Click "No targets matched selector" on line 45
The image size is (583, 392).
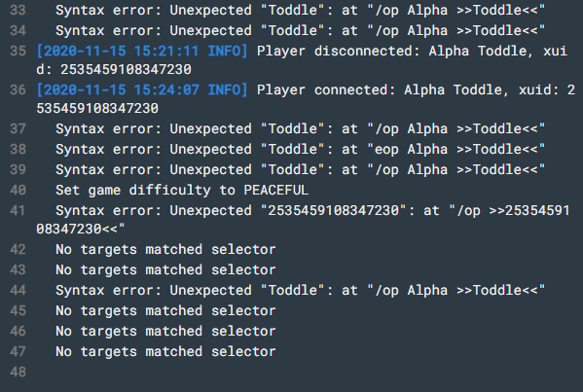pos(165,310)
